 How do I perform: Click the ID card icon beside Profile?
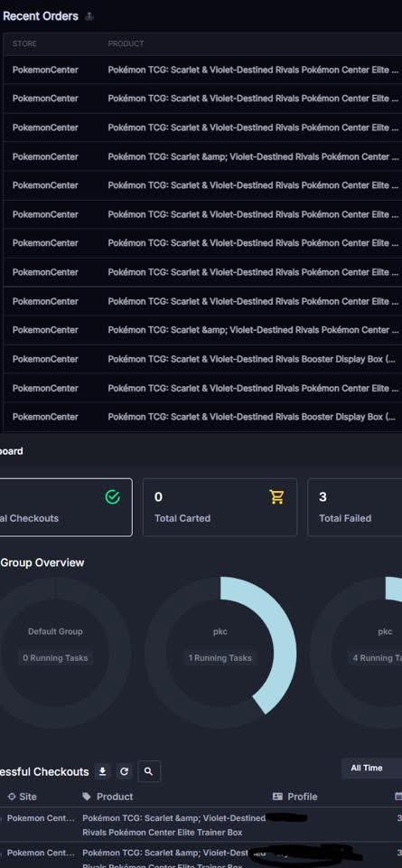(x=277, y=797)
